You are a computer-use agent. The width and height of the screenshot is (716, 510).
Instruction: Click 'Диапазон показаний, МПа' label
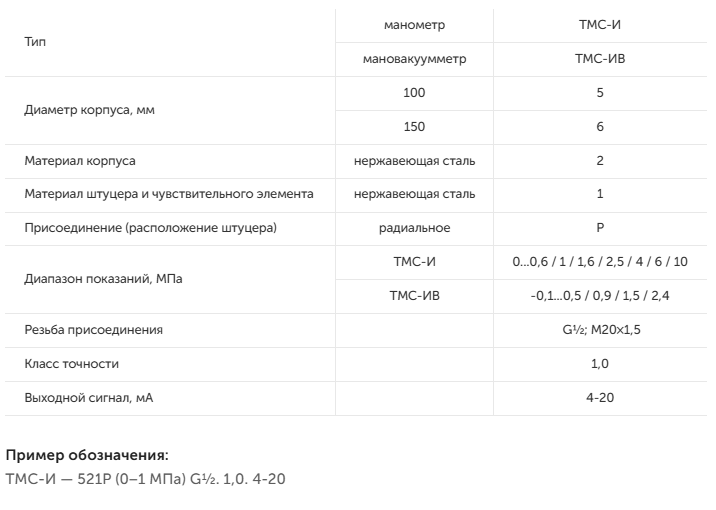click(103, 279)
